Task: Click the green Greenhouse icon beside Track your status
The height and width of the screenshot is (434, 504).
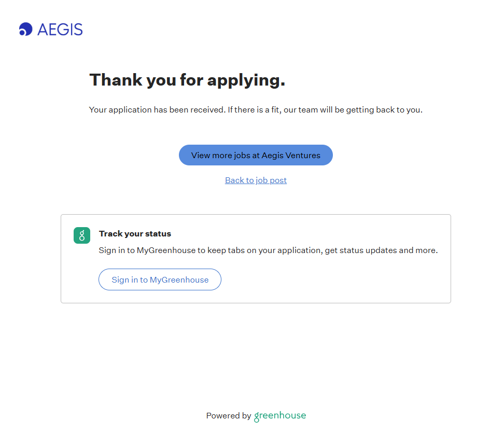Action: pyautogui.click(x=82, y=235)
